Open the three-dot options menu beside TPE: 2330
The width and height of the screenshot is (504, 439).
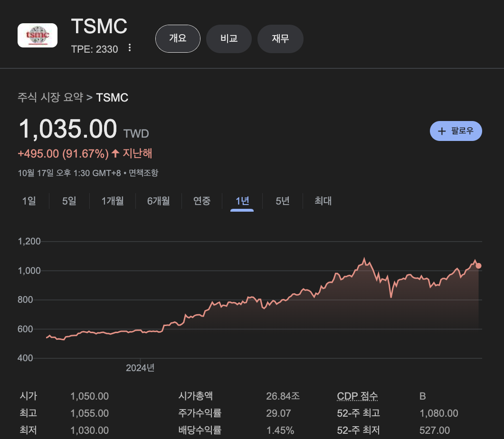(130, 48)
